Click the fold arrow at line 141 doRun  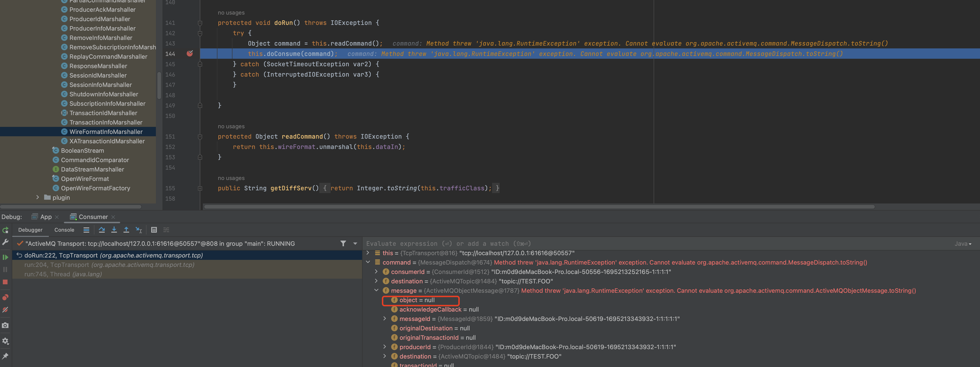200,23
